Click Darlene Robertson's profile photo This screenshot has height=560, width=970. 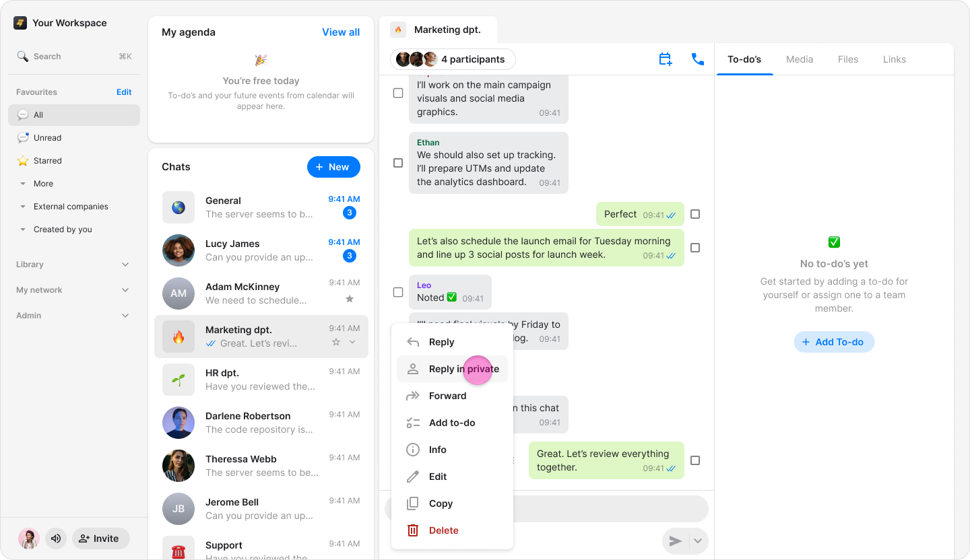point(179,423)
